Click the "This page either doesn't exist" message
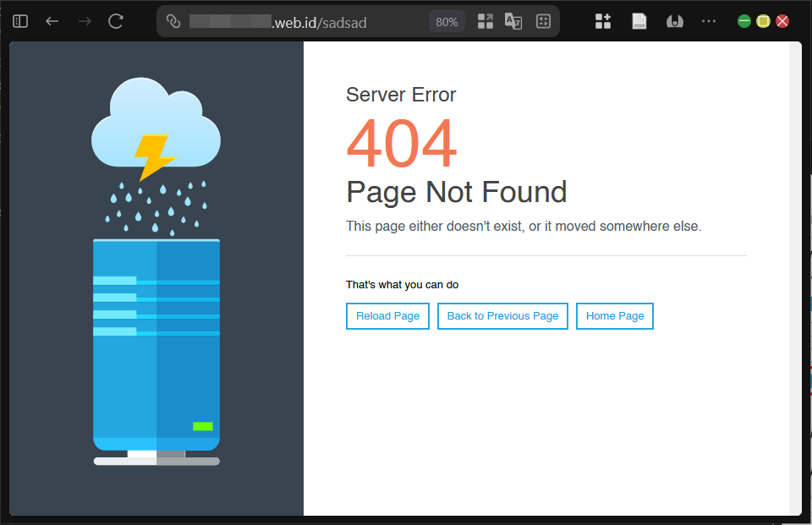812x525 pixels. tap(524, 227)
